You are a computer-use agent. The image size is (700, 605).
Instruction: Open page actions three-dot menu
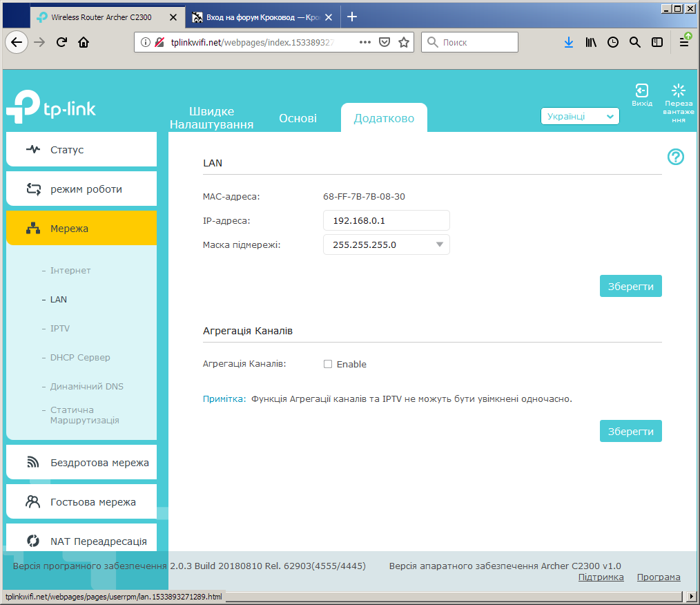[x=364, y=42]
